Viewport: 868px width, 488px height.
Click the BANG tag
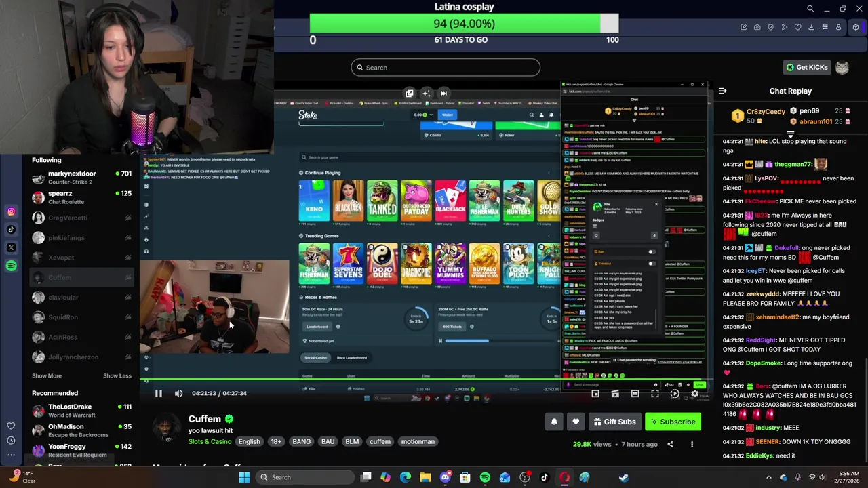301,441
